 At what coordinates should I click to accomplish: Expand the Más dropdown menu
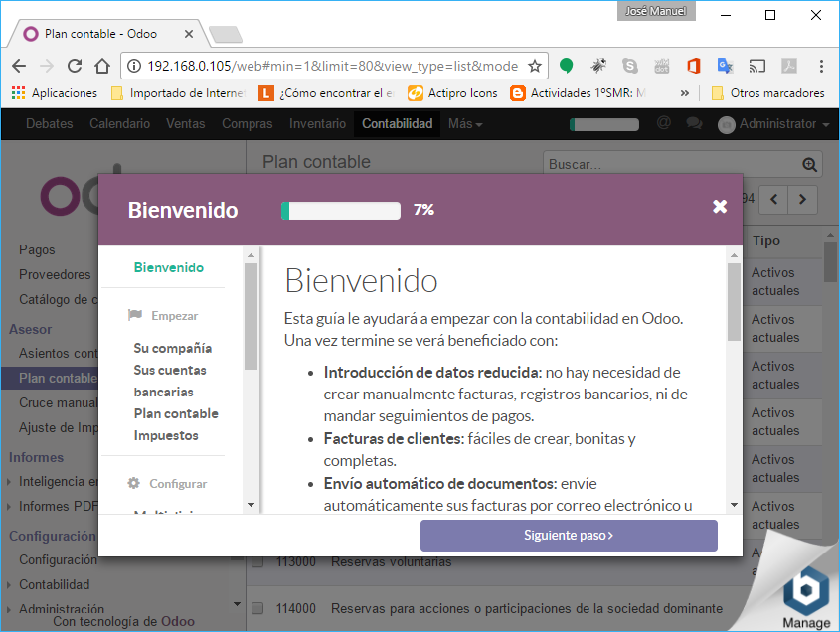[x=465, y=124]
